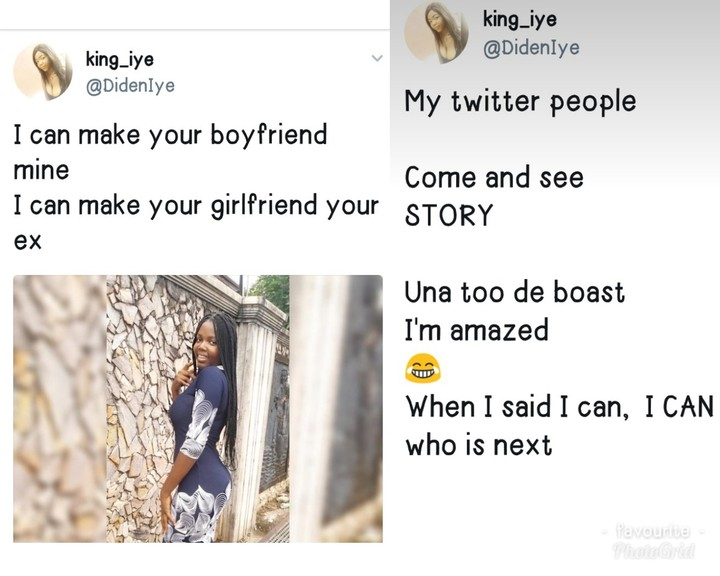Click the "who is next" text
This screenshot has width=720, height=576.
pyautogui.click(x=478, y=445)
